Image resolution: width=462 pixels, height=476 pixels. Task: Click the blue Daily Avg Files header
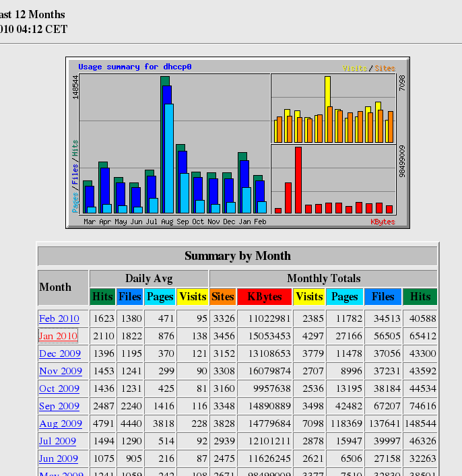click(130, 297)
